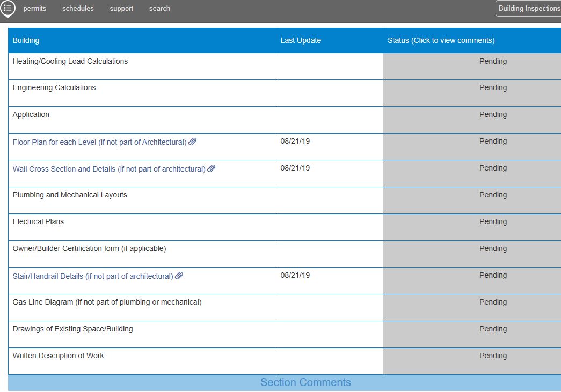View Pending status for Wall Cross Section row
561x392 pixels.
pos(493,168)
